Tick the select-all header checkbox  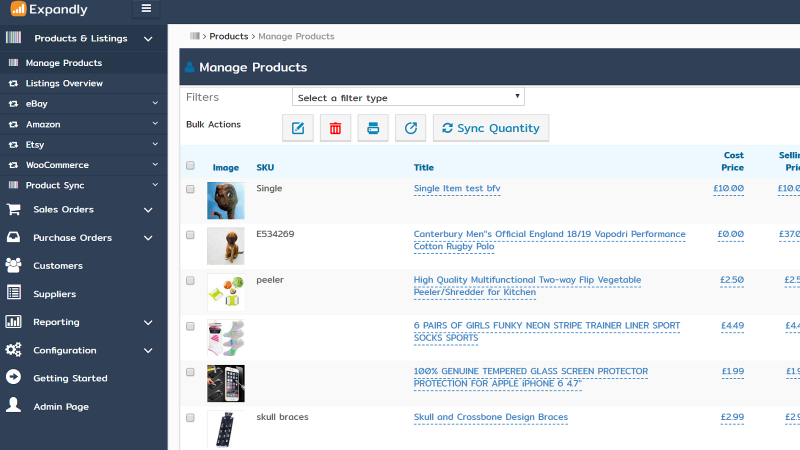click(x=190, y=165)
